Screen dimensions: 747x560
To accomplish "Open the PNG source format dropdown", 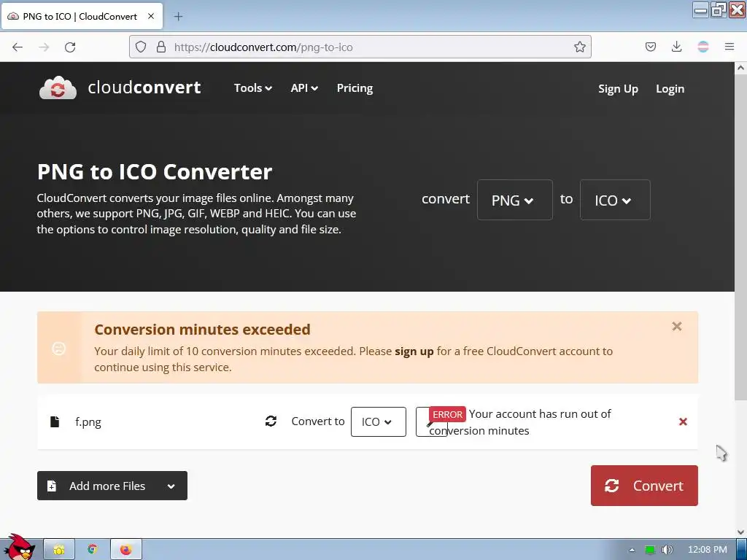I will point(514,200).
